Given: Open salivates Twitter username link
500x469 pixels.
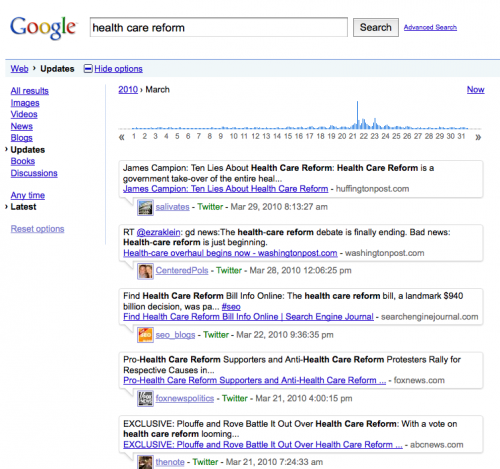Looking at the screenshot, I should (x=172, y=207).
